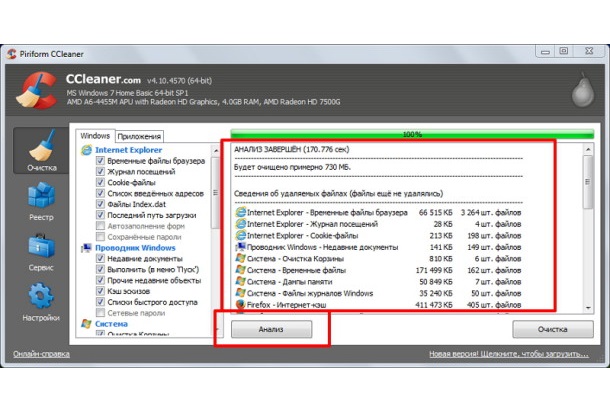The height and width of the screenshot is (411, 610).
Task: Click the Очистка button at bottom right
Action: (x=553, y=329)
